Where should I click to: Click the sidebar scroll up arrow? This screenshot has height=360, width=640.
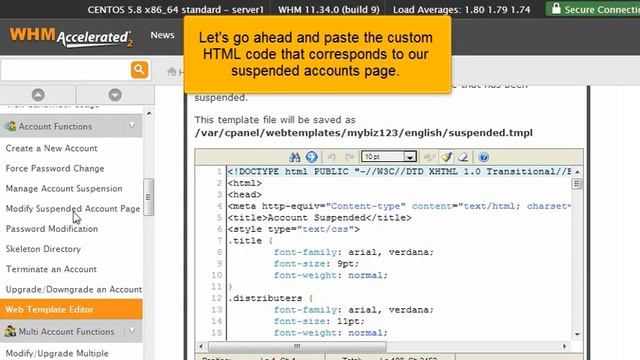149,113
